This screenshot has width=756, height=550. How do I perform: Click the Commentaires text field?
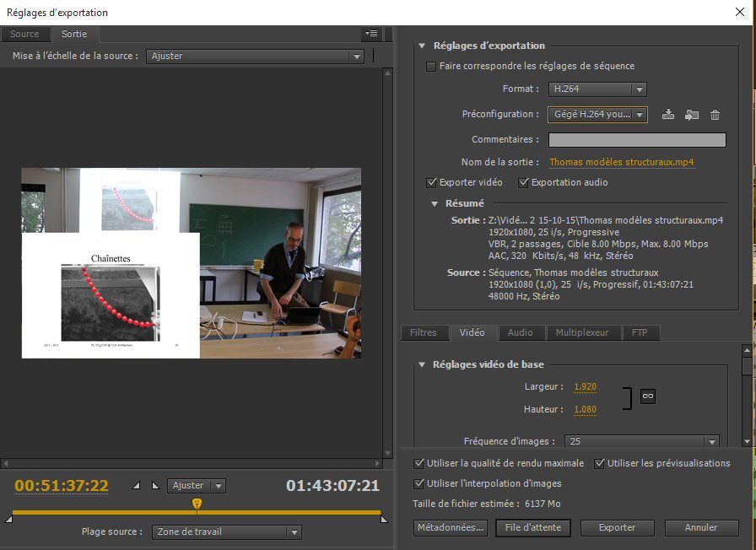(636, 140)
